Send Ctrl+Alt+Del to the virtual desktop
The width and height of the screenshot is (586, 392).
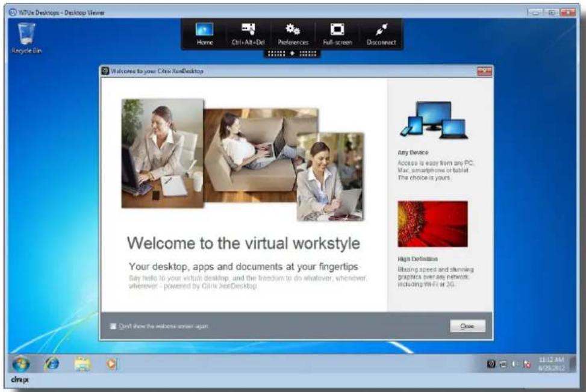coord(248,34)
